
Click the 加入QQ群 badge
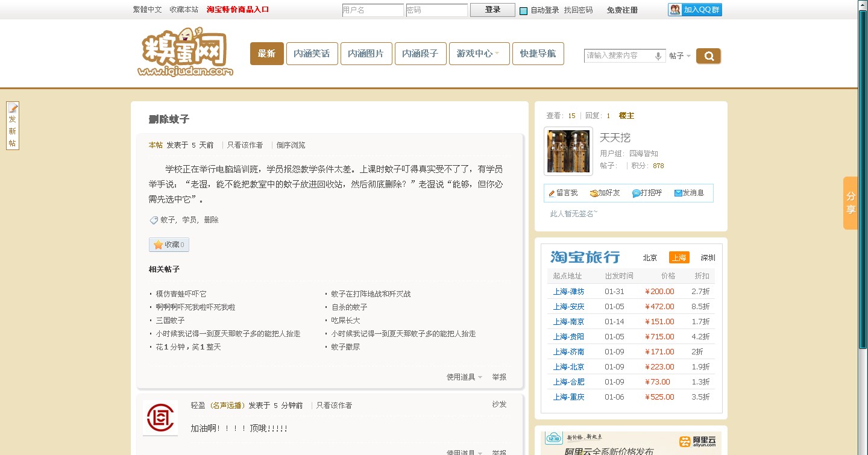(x=695, y=10)
